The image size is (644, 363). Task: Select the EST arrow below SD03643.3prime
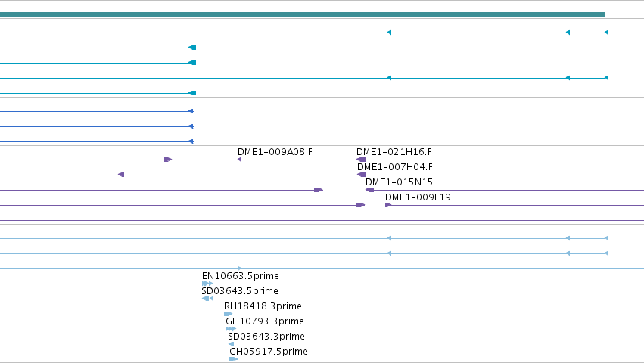231,345
